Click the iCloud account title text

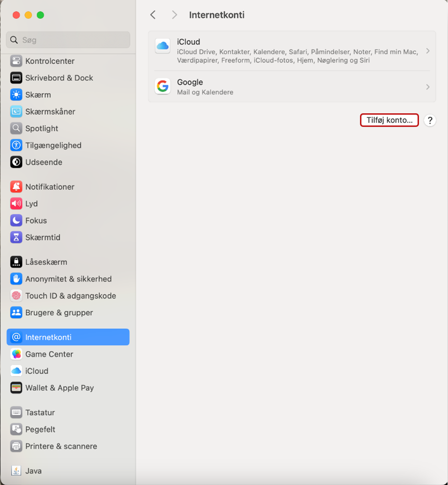[188, 42]
